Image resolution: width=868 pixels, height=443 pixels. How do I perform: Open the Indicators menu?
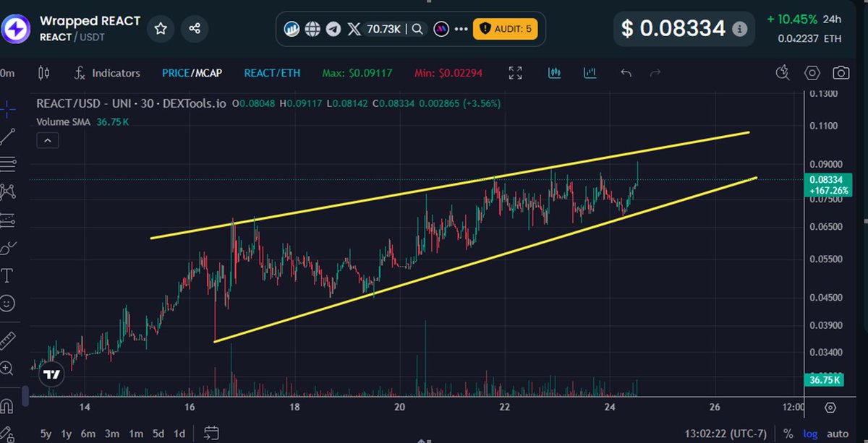pos(107,73)
